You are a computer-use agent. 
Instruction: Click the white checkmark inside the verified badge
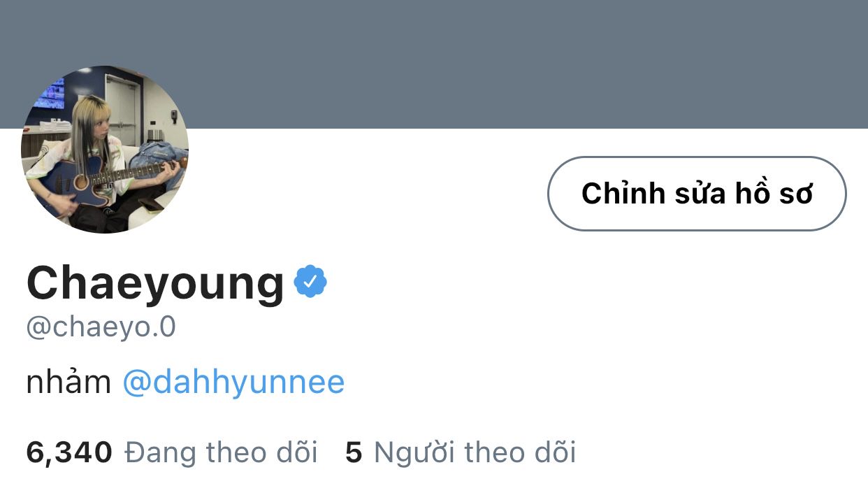tap(310, 282)
